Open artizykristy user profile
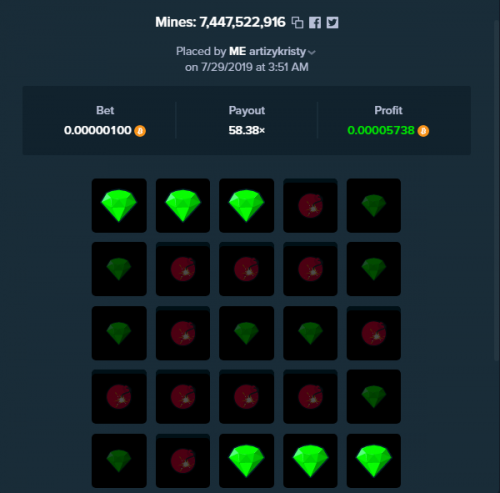This screenshot has height=493, width=500. point(277,52)
